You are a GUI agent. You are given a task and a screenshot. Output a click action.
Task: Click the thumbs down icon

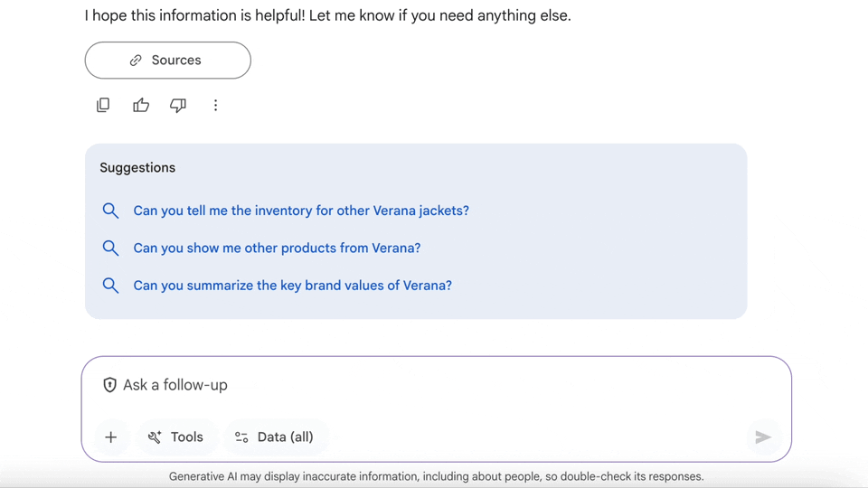pos(178,106)
